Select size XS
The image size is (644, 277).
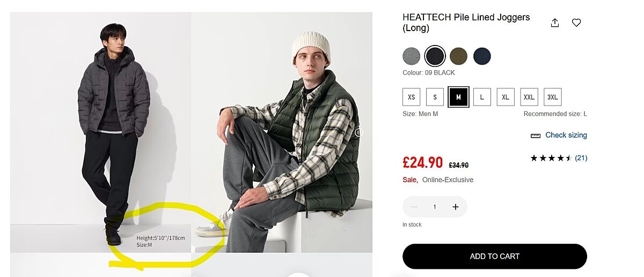tap(411, 97)
